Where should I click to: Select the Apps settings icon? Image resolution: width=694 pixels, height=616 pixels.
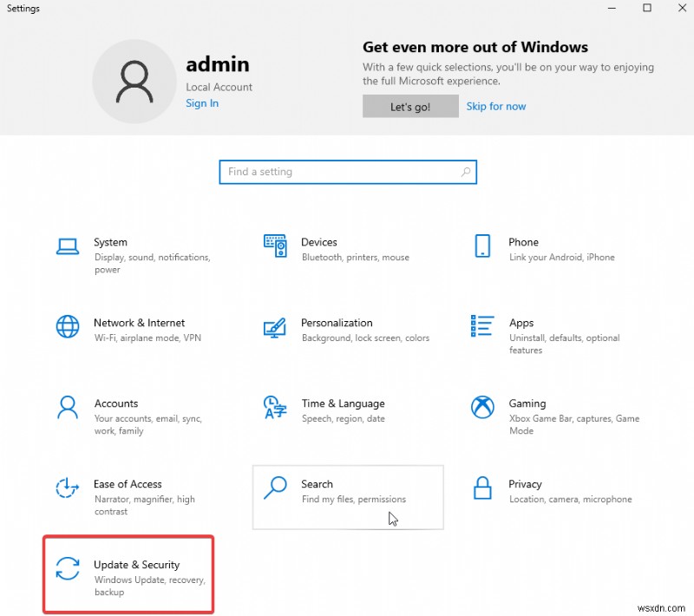point(482,327)
